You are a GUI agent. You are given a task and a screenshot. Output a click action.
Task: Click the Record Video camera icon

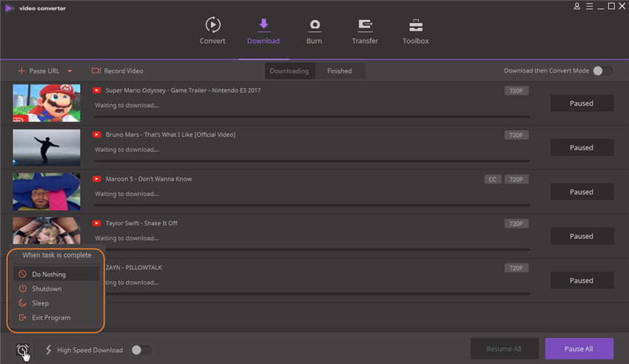[x=96, y=71]
